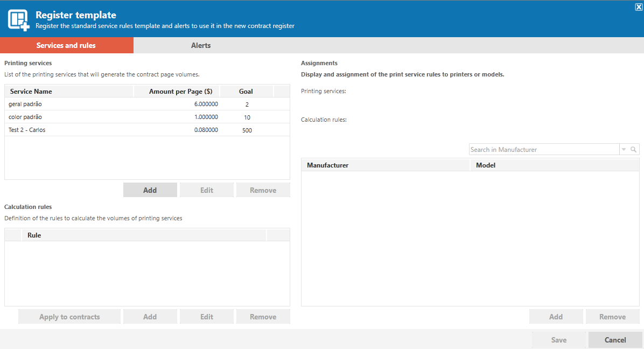Switch to the Alerts tab
Image resolution: width=644 pixels, height=349 pixels.
coord(201,45)
